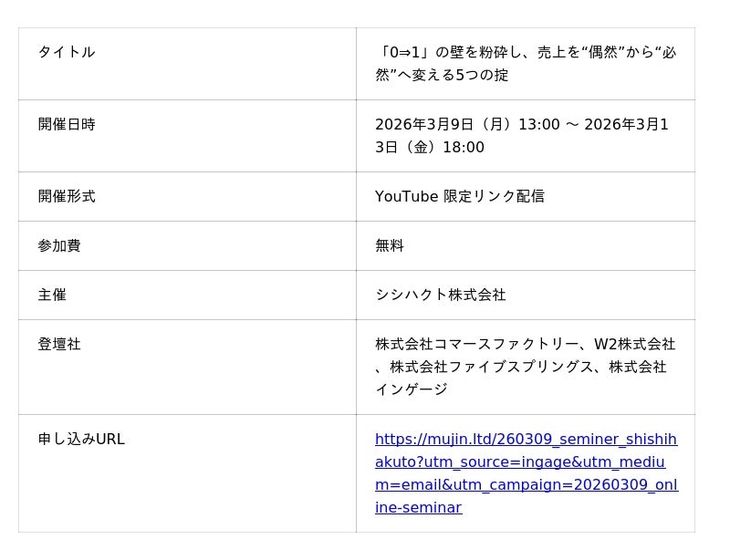Select the organizer シシハクト株式会社
This screenshot has width=730, height=560.
pos(440,295)
